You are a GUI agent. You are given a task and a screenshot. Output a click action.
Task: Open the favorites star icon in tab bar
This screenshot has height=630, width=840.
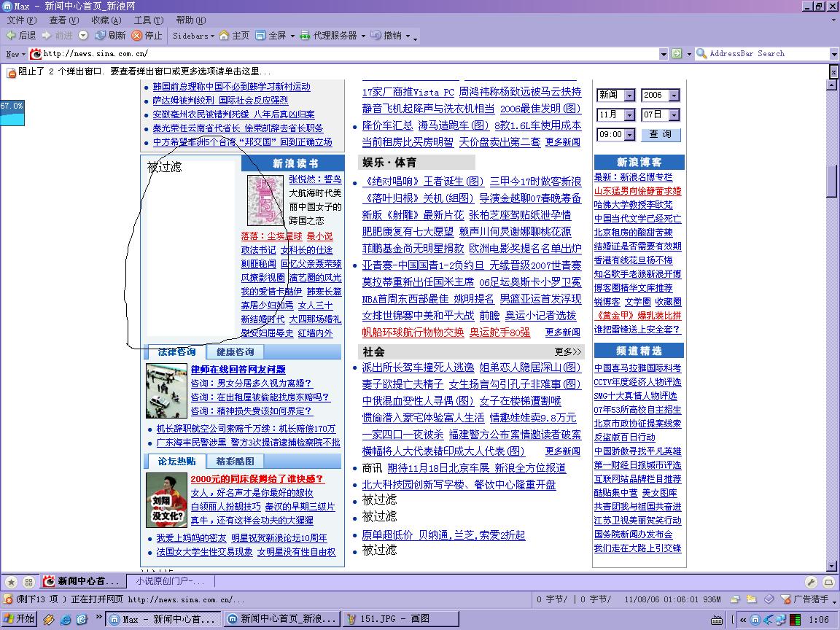click(x=11, y=581)
